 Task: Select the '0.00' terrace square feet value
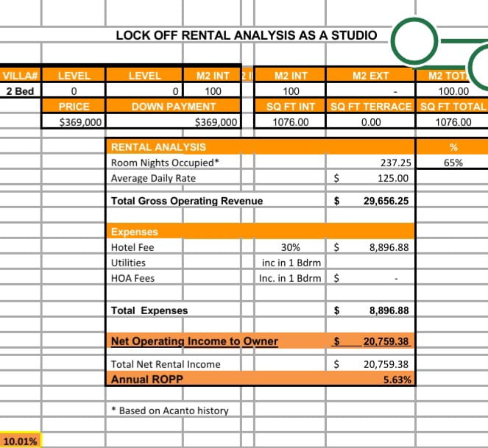coord(371,122)
